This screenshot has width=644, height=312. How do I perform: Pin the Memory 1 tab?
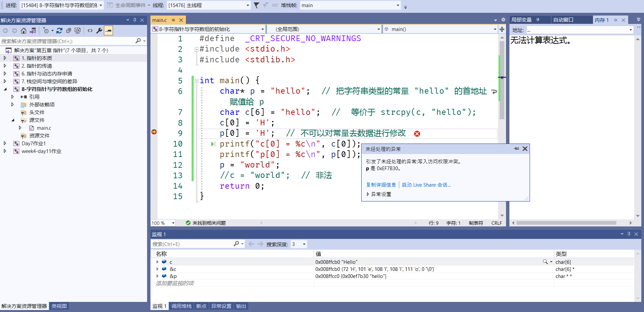(x=615, y=20)
